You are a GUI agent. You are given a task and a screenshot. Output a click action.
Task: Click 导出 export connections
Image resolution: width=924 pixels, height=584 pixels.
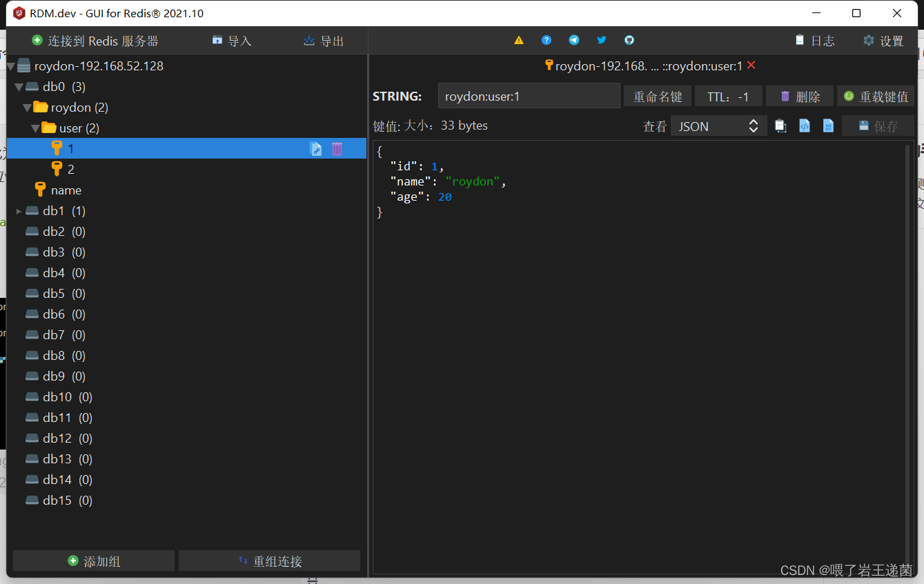pyautogui.click(x=324, y=41)
